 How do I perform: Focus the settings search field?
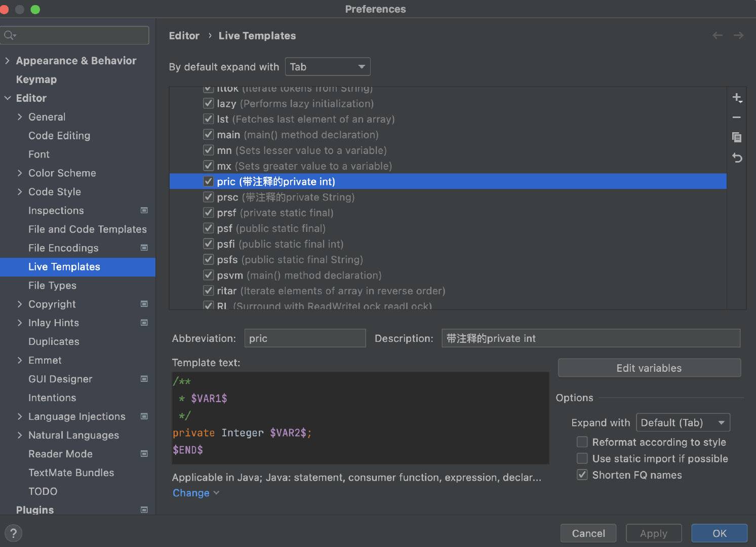point(75,35)
